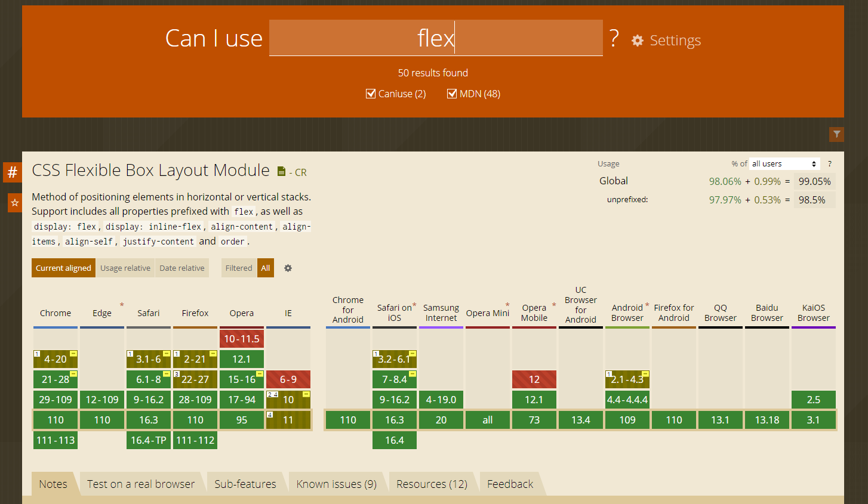Select the Safari on iOS 16.4 cell

coord(395,440)
